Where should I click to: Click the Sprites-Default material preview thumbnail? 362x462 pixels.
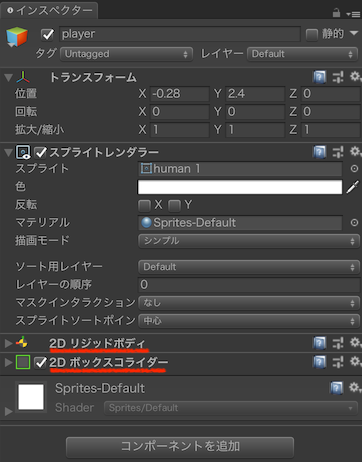31,397
